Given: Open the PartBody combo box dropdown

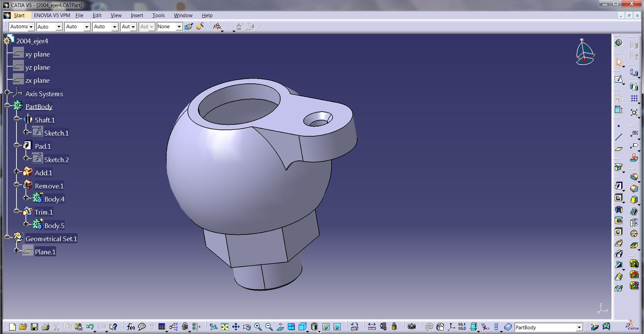Looking at the screenshot, I should [x=579, y=328].
